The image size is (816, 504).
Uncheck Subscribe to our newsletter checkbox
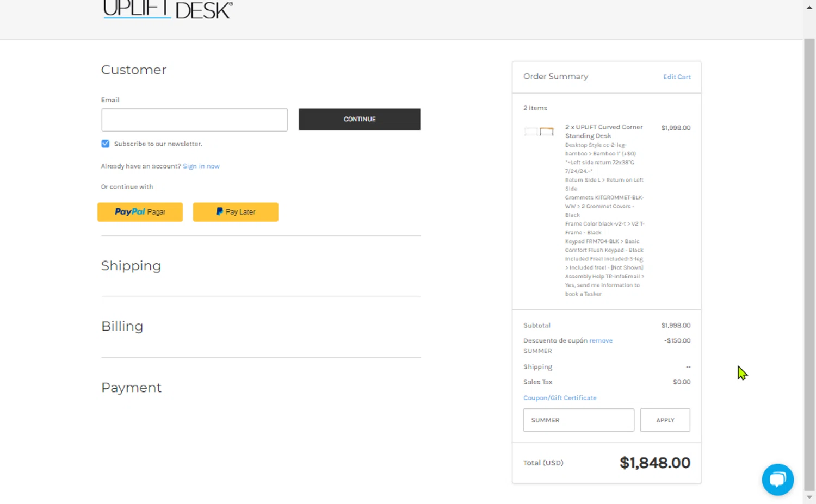point(106,144)
